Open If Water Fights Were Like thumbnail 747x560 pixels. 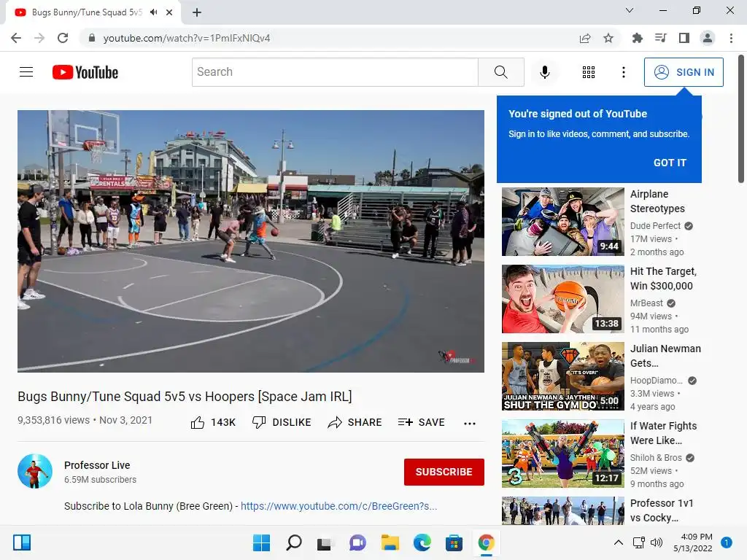coord(562,454)
